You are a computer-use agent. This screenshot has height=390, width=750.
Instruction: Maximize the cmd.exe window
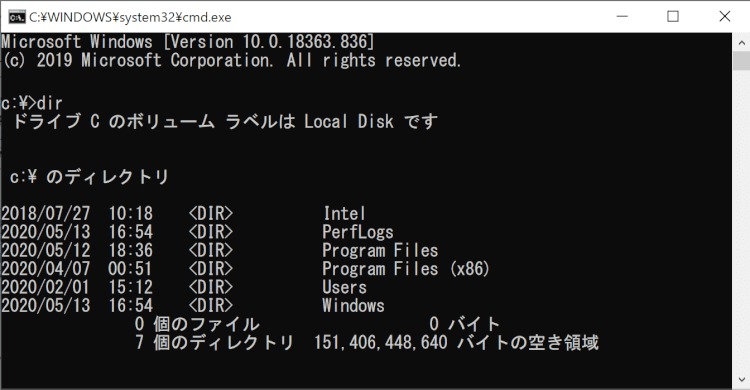[x=673, y=17]
